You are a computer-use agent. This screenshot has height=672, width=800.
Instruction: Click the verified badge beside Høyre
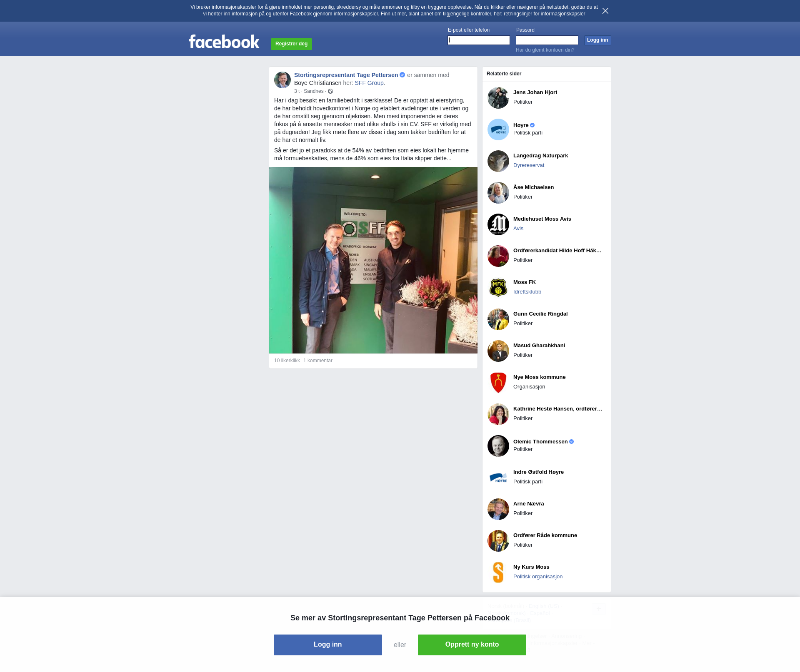(x=532, y=125)
